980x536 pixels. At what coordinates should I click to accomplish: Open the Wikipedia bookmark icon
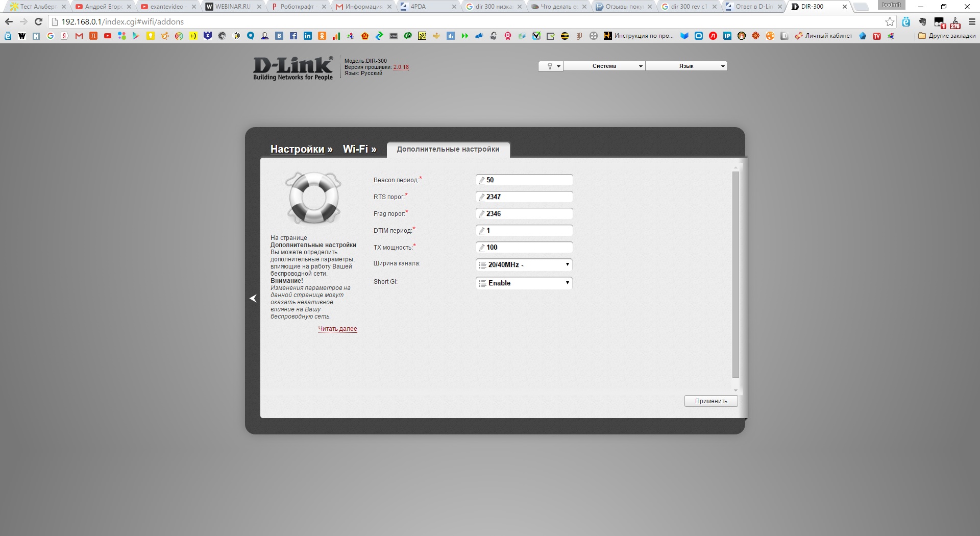coord(22,36)
